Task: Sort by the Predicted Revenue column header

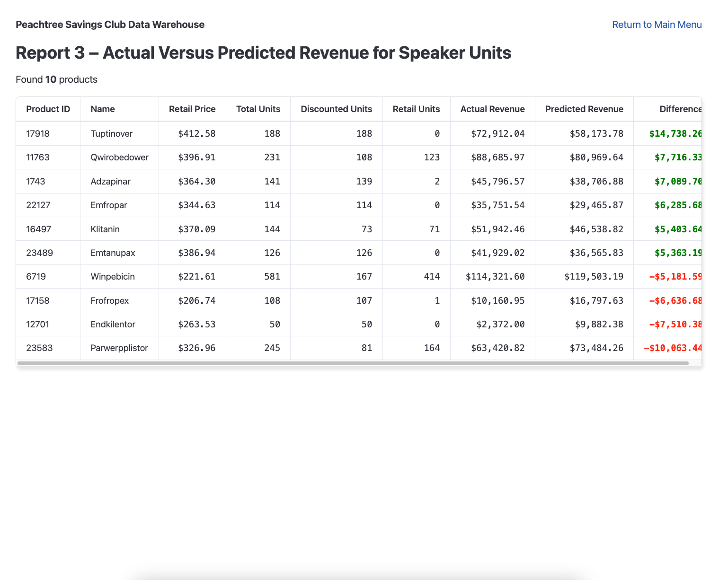Action: (x=584, y=109)
